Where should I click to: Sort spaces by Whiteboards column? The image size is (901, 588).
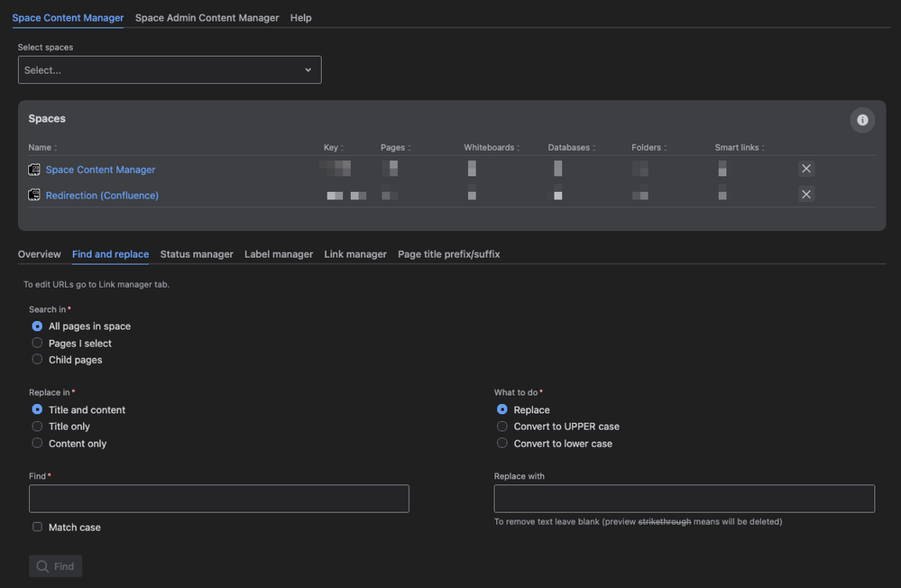(x=492, y=147)
